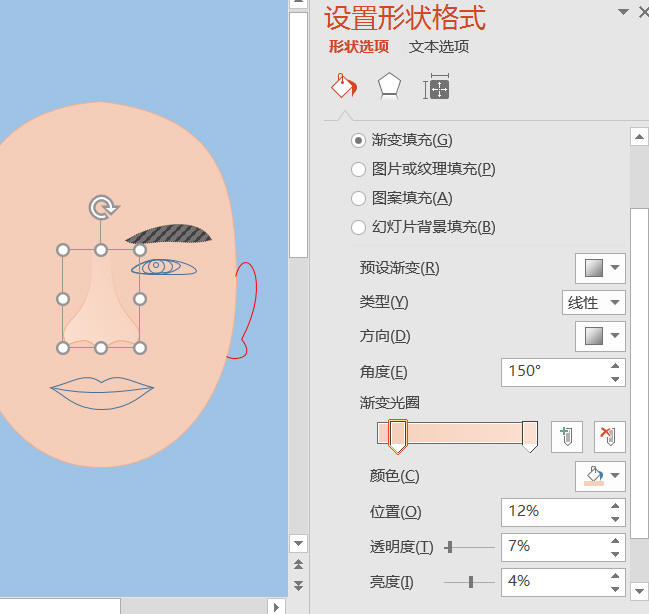Open the Effects pentagon tab
This screenshot has height=614, width=649.
coord(389,87)
